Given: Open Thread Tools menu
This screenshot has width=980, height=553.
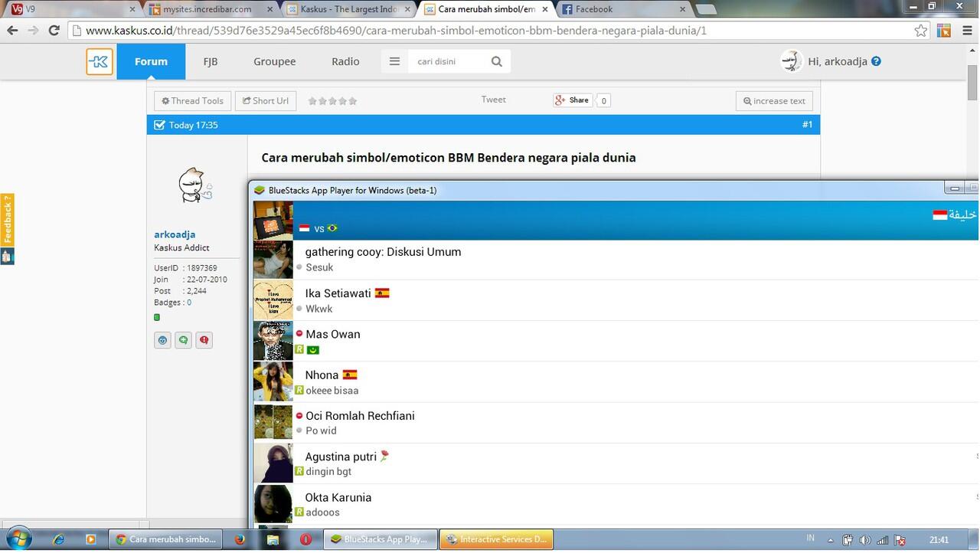Looking at the screenshot, I should pyautogui.click(x=192, y=101).
